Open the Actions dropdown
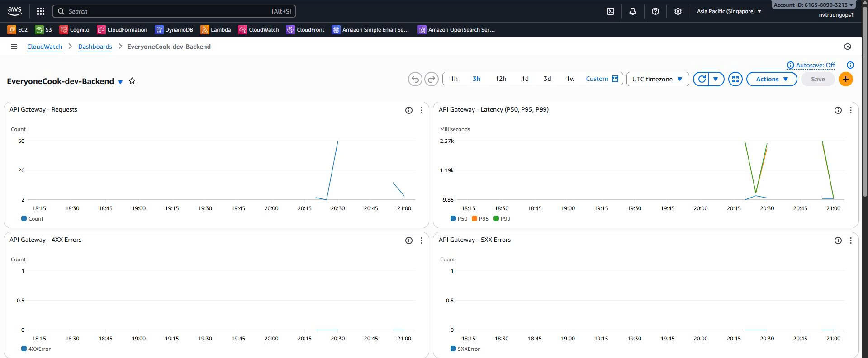868x358 pixels. coord(772,79)
